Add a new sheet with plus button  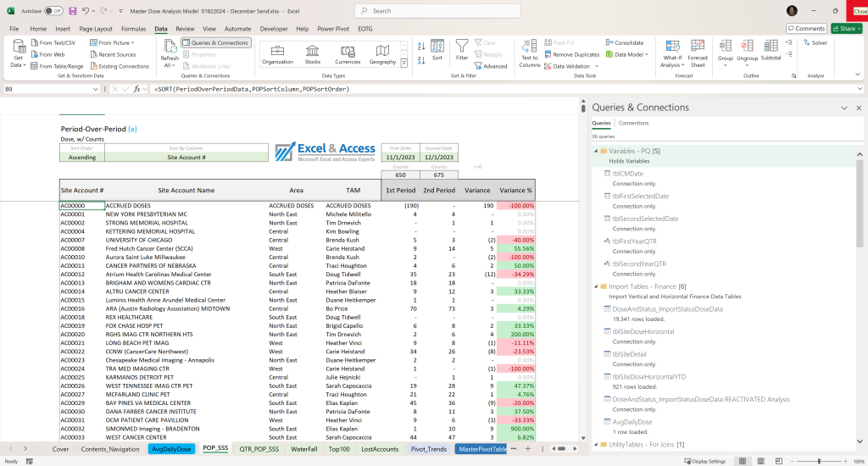pyautogui.click(x=527, y=449)
